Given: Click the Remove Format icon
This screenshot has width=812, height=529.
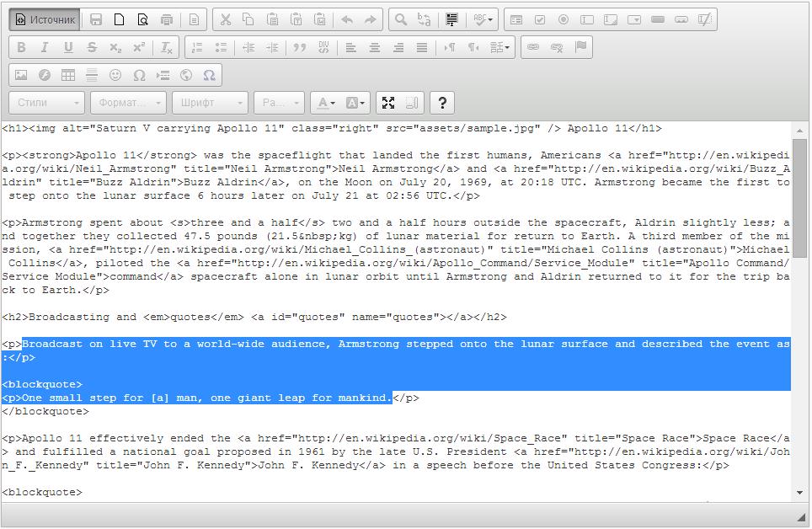Looking at the screenshot, I should pos(166,47).
